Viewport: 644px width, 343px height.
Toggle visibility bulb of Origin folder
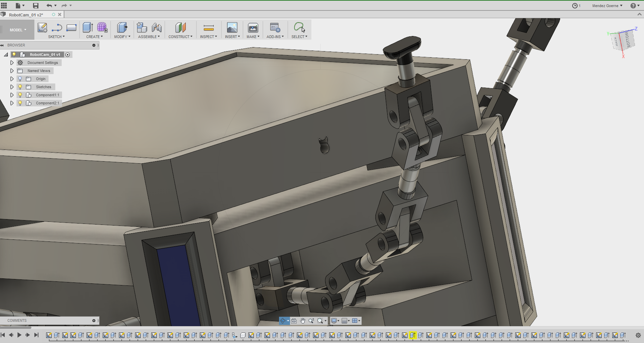(20, 79)
